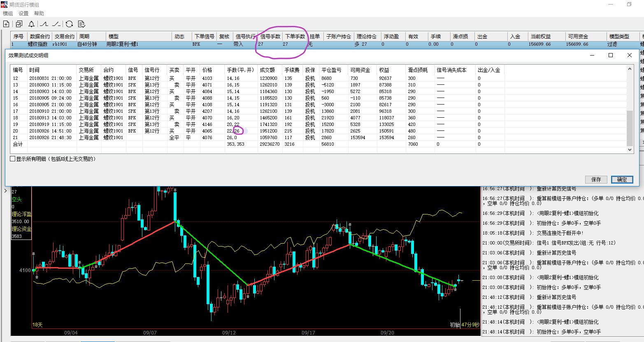Open the 模组 menu
Image resolution: width=644 pixels, height=342 pixels.
tap(8, 14)
